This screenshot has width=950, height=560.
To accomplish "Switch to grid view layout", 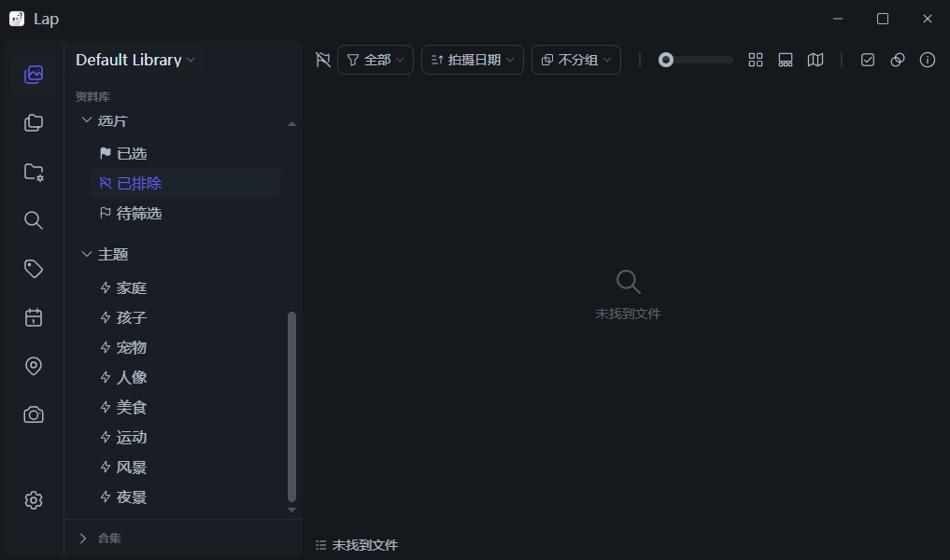I will [756, 60].
